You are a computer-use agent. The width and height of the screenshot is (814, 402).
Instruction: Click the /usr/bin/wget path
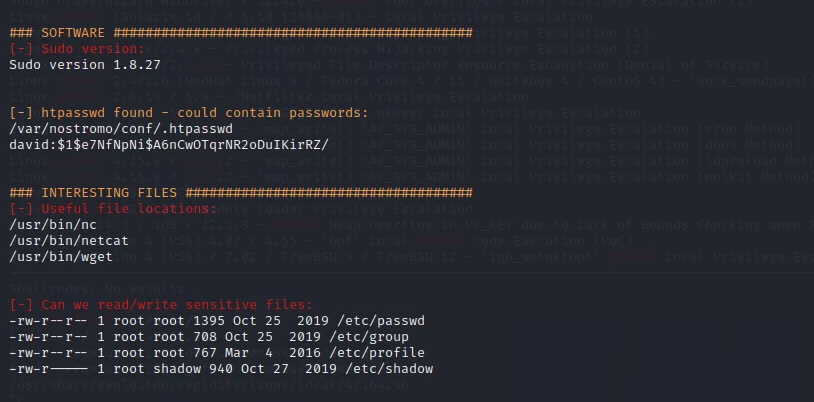[x=61, y=257]
